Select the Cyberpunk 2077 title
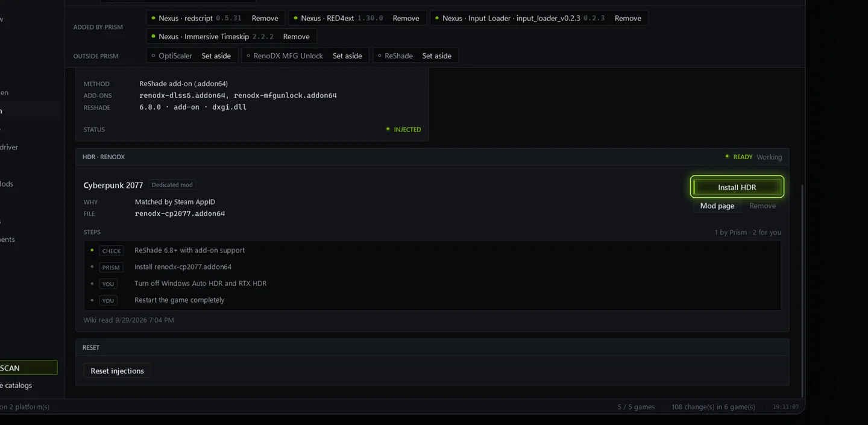The height and width of the screenshot is (425, 868). pos(113,185)
